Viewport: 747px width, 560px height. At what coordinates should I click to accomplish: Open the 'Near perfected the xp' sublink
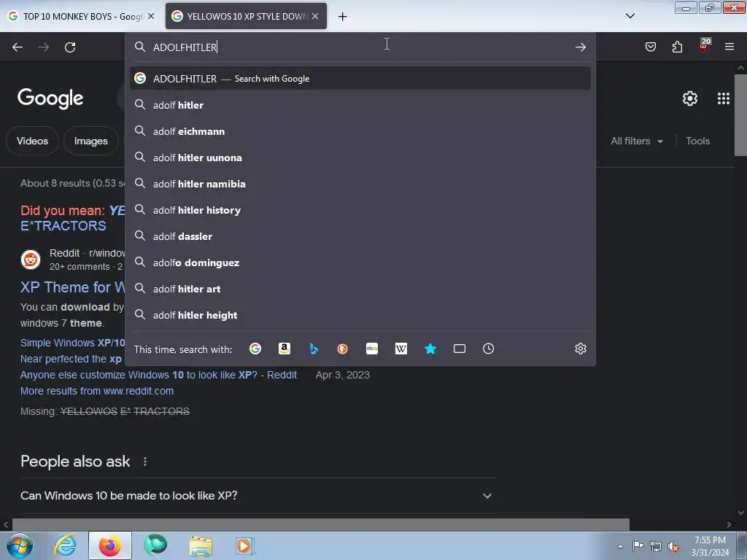tap(71, 359)
